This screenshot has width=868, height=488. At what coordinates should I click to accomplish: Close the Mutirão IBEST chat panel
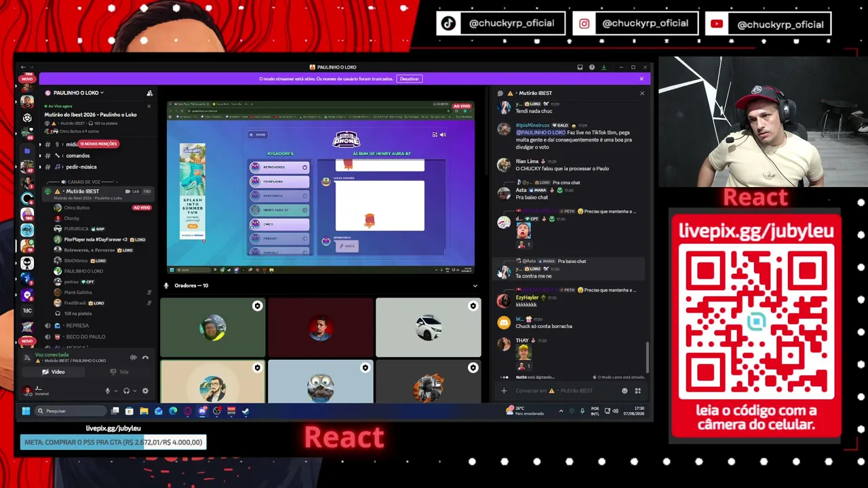[x=642, y=93]
